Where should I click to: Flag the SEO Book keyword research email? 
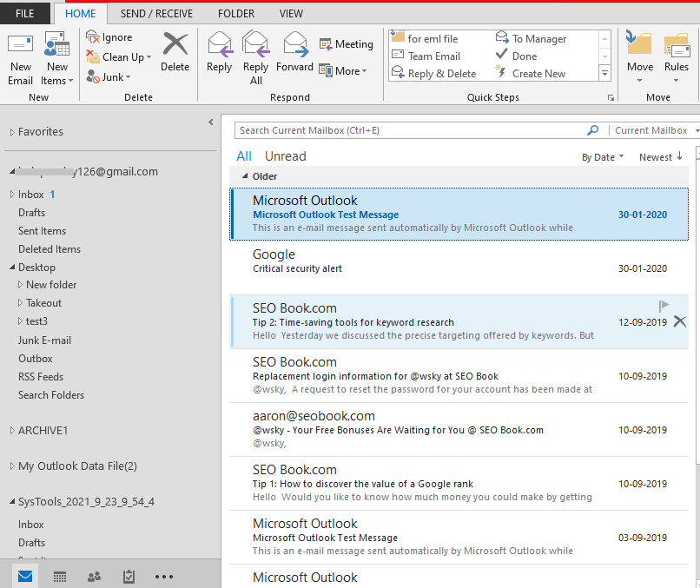tap(664, 305)
